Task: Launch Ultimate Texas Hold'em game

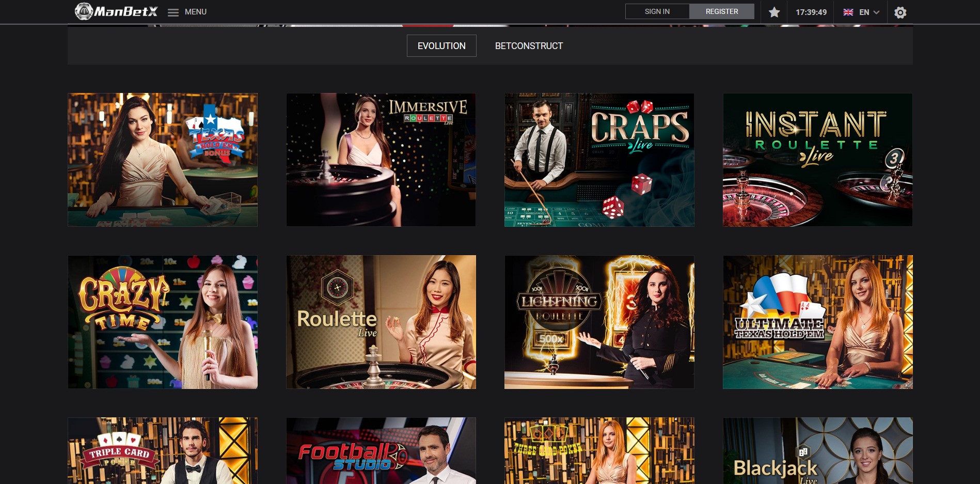Action: coord(818,322)
